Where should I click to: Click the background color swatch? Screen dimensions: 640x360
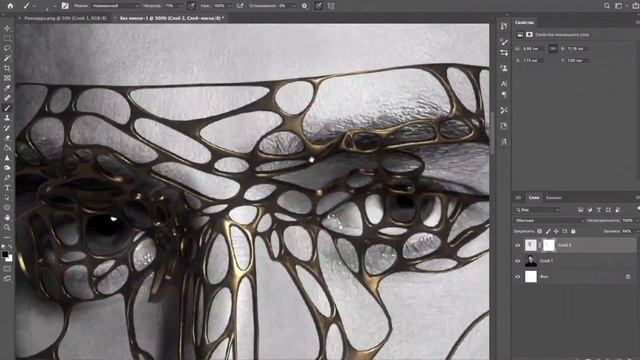9,258
